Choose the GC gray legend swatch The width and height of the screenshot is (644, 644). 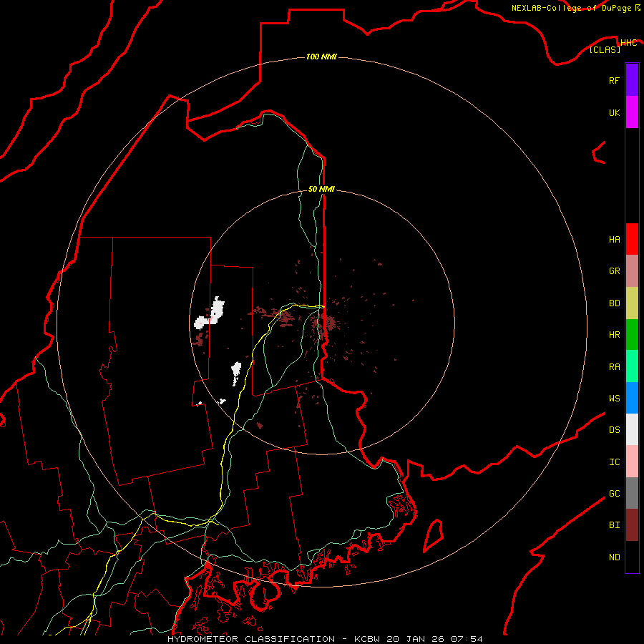pyautogui.click(x=632, y=493)
